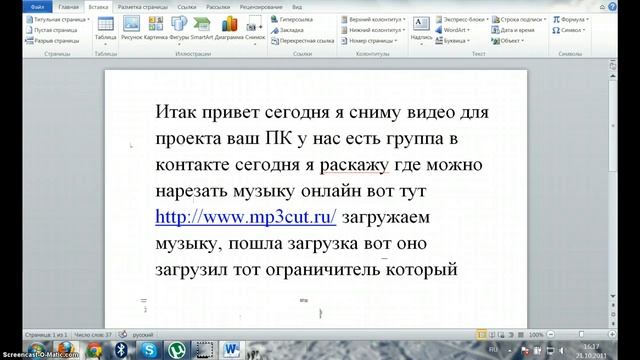Toggle the ruler button above the scrollbar
Screen dimensions: 640x360
pyautogui.click(x=613, y=65)
